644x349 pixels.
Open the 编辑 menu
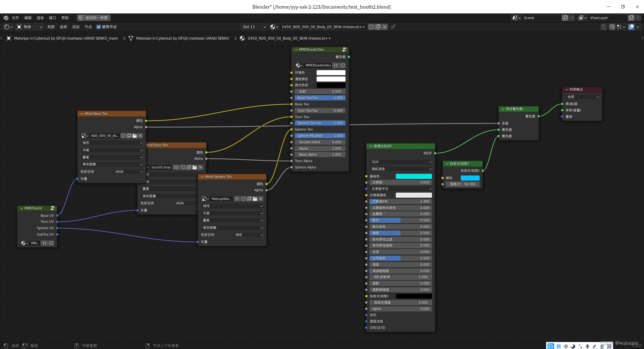tap(28, 18)
